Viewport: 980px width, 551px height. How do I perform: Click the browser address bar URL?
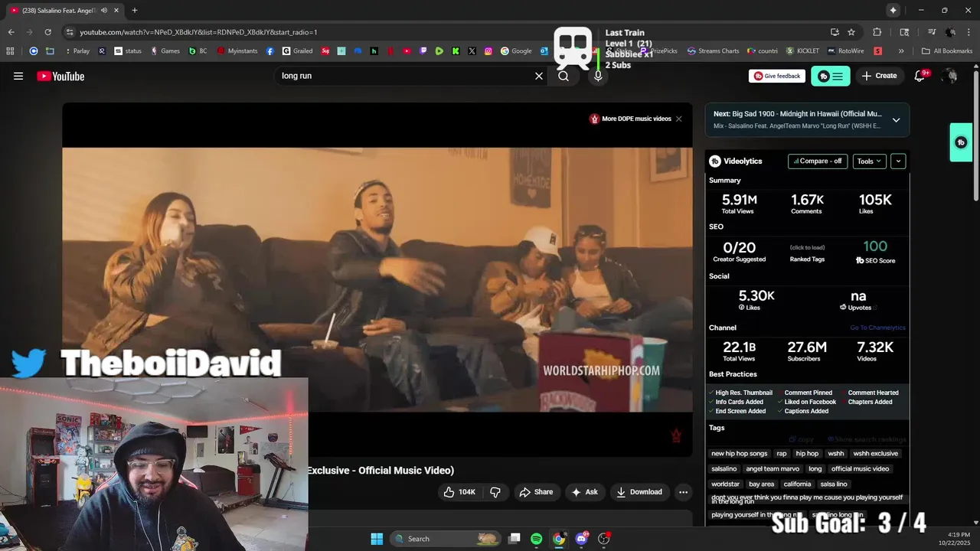click(198, 32)
